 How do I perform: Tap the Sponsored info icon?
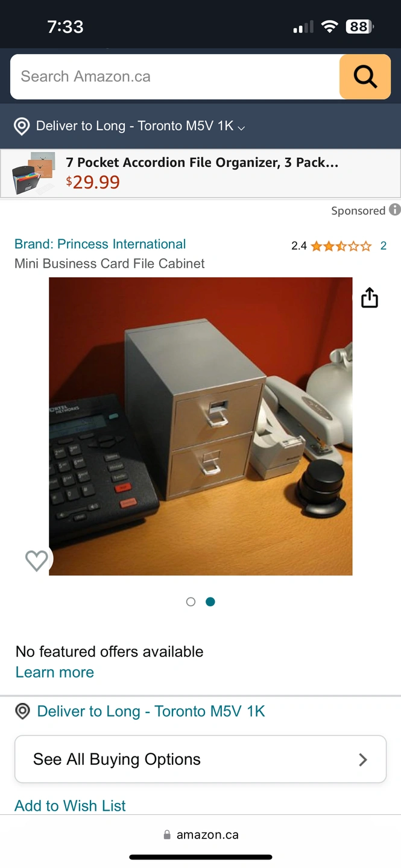coord(395,210)
